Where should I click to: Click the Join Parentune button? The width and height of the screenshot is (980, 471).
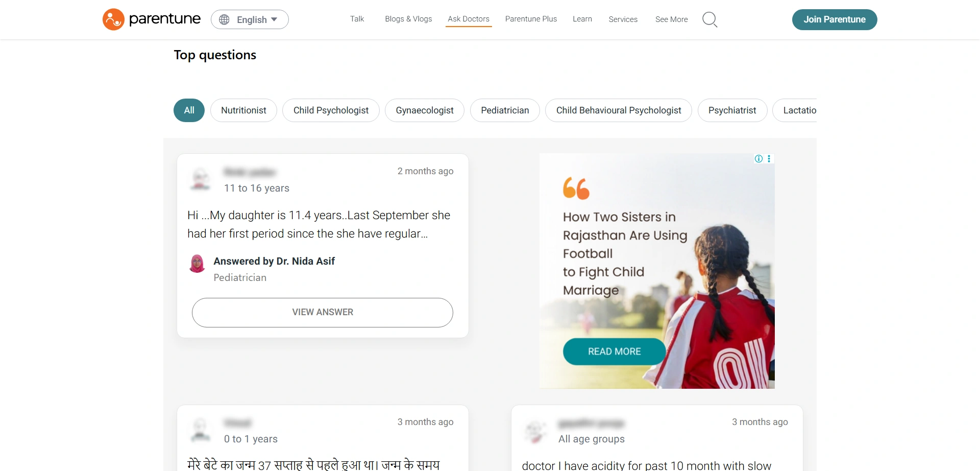[835, 19]
